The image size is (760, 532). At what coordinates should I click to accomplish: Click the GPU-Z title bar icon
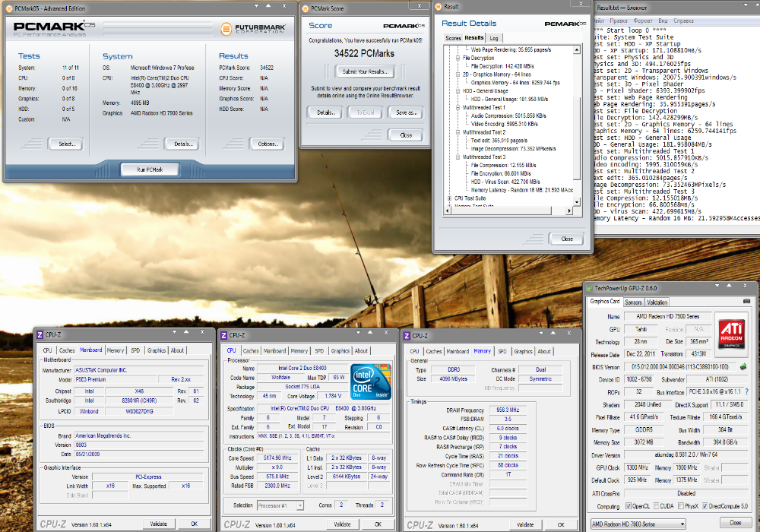tap(590, 288)
